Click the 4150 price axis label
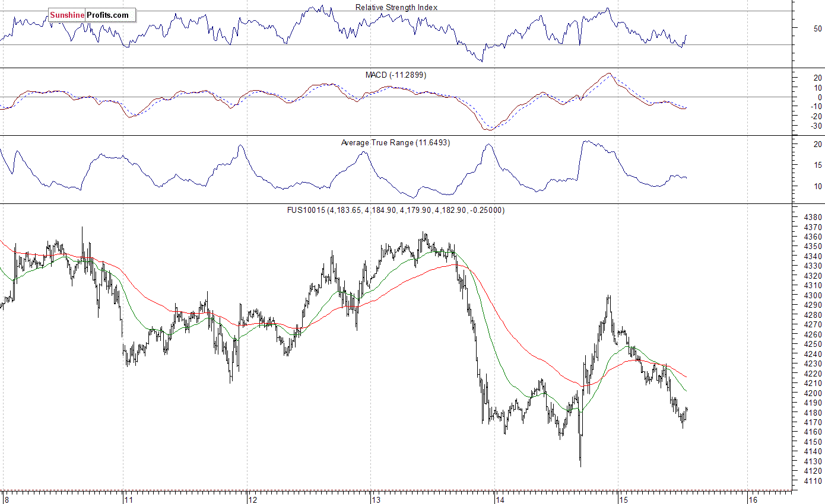 pyautogui.click(x=812, y=442)
